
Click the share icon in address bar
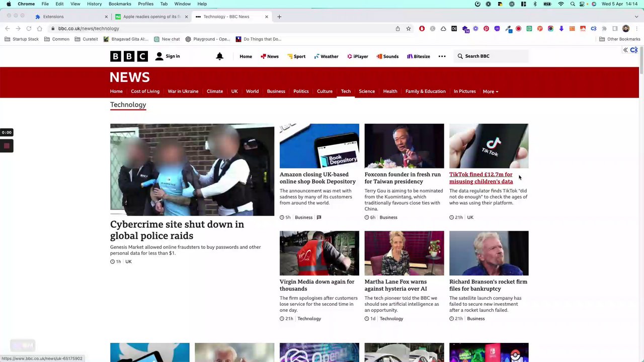coord(397,29)
